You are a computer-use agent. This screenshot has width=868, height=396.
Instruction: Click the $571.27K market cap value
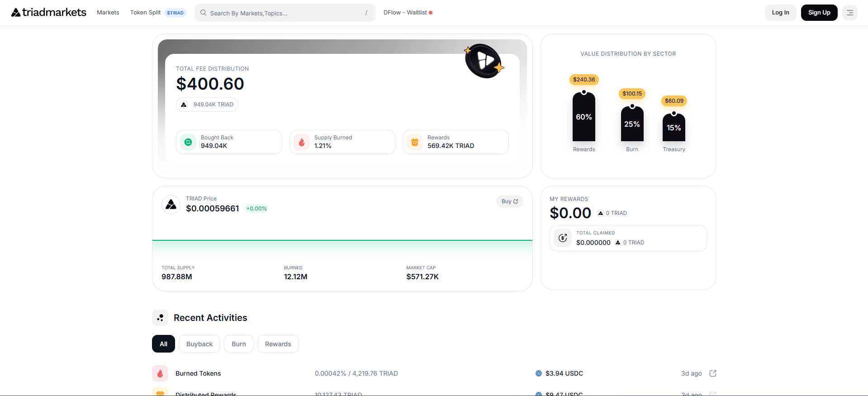422,277
